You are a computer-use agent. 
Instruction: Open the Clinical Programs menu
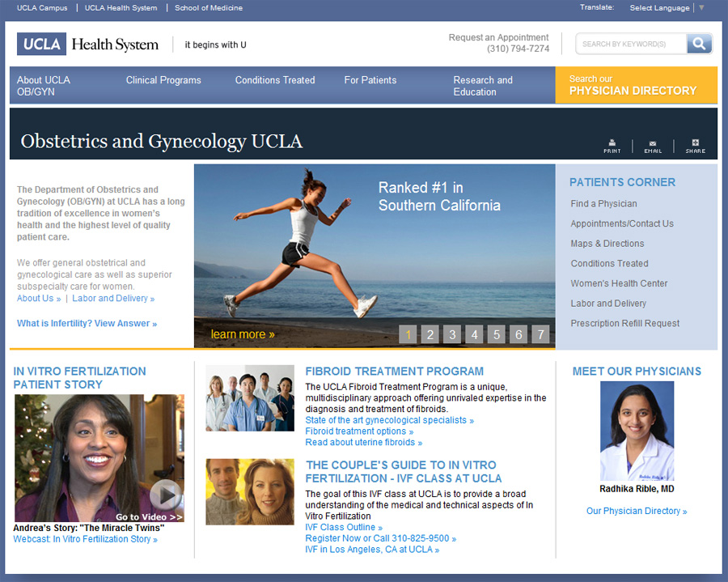pos(163,80)
